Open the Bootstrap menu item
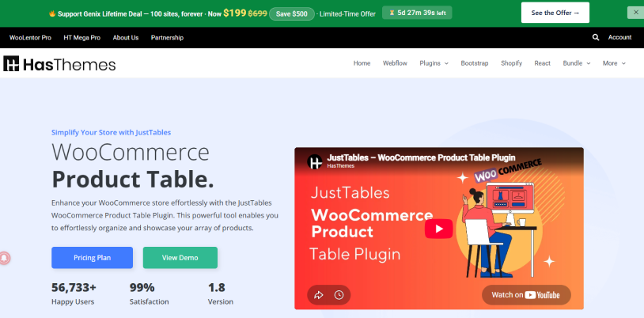Image resolution: width=644 pixels, height=318 pixels. [x=475, y=63]
